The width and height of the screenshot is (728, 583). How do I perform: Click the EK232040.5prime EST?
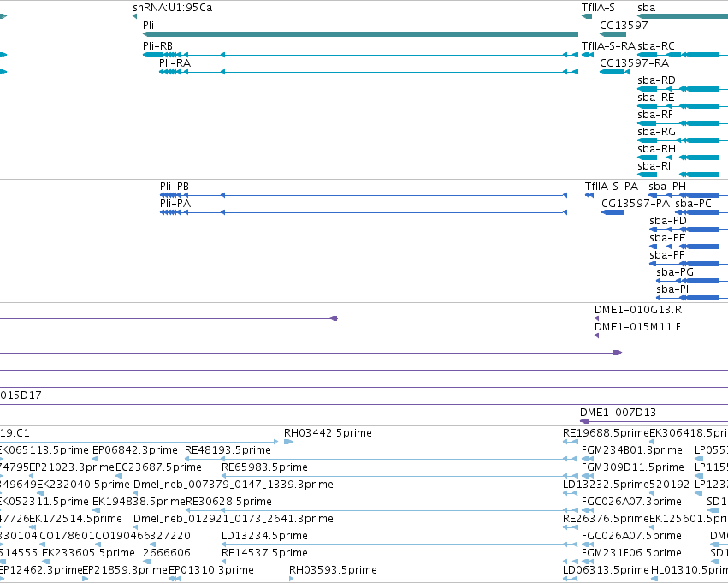(x=40, y=493)
